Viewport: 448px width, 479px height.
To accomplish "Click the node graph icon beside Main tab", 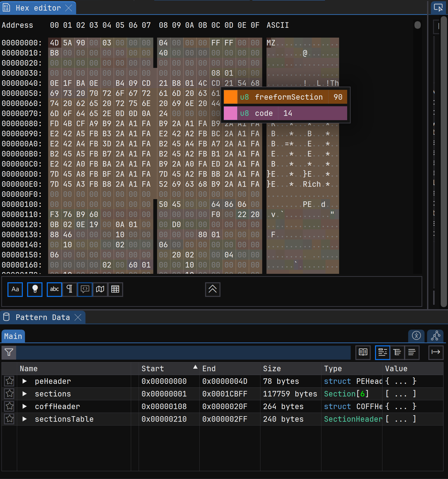I will tap(435, 336).
